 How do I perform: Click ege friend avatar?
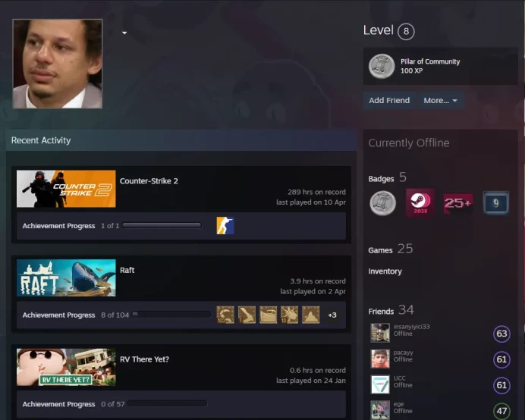pos(380,410)
